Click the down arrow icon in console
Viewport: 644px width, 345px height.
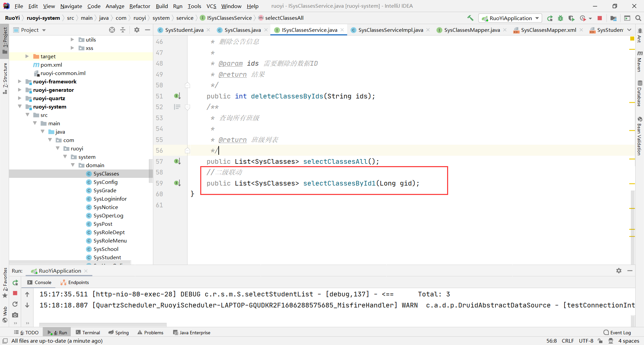pyautogui.click(x=27, y=305)
